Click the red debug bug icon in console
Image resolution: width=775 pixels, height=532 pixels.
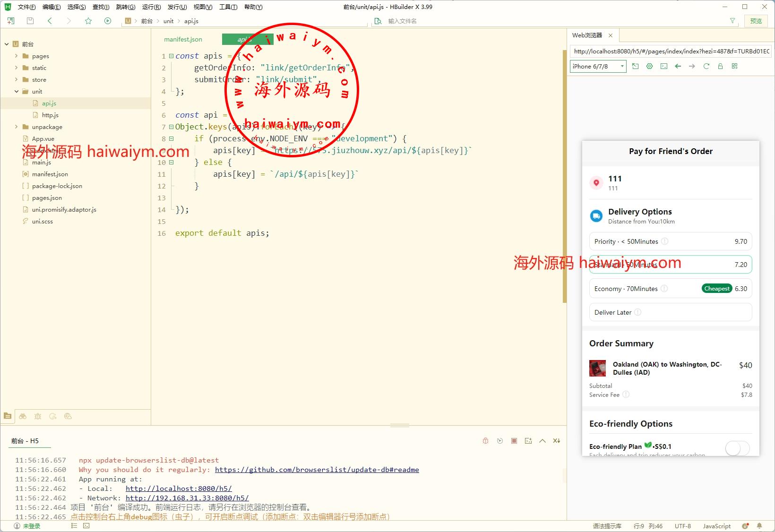(x=485, y=441)
